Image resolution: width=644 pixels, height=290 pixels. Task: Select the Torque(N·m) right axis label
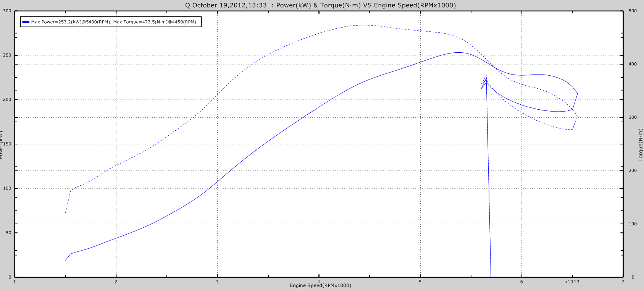[x=641, y=145]
